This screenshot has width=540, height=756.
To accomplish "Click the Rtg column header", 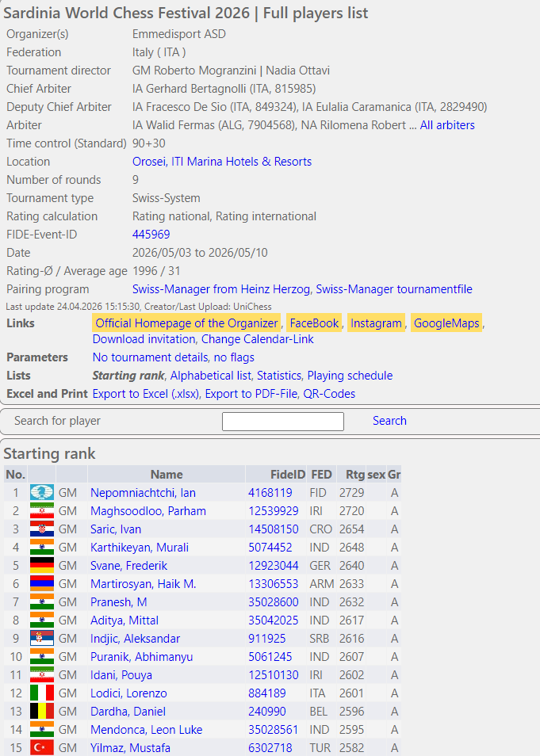I will point(350,475).
